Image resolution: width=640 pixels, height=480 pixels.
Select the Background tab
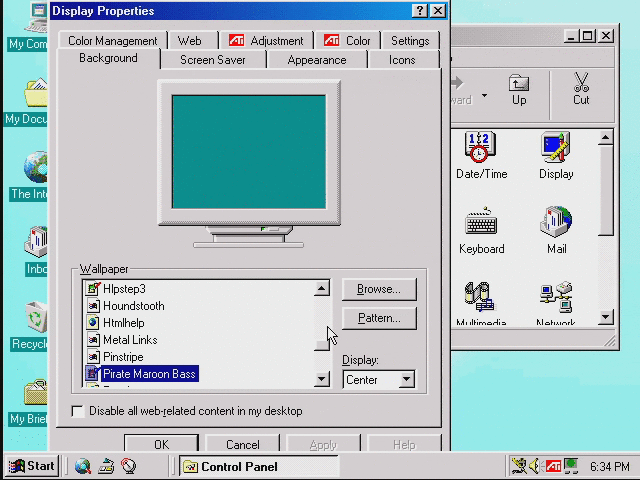pos(108,58)
